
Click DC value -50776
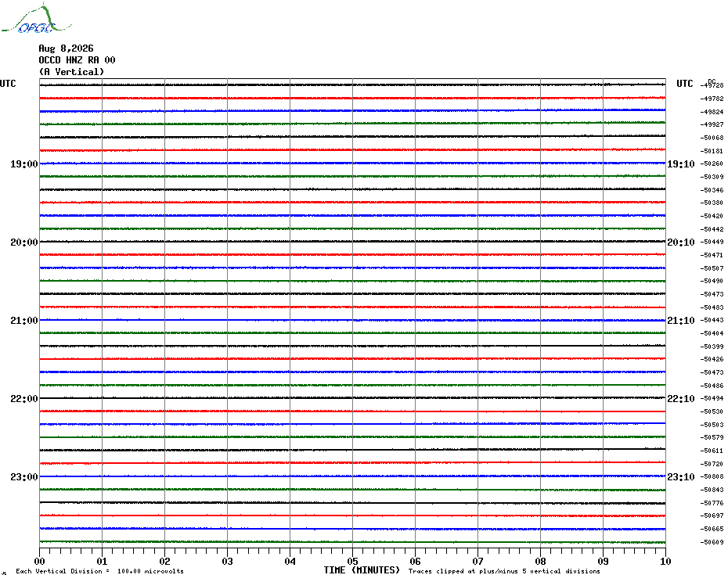(x=712, y=503)
